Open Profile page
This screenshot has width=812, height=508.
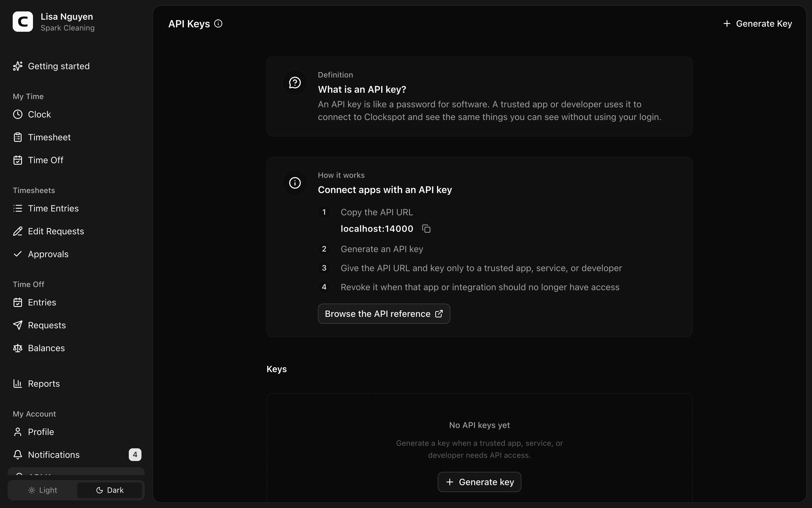point(76,432)
